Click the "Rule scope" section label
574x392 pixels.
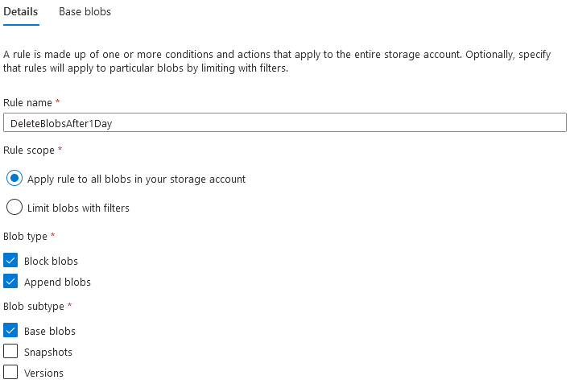click(x=29, y=151)
